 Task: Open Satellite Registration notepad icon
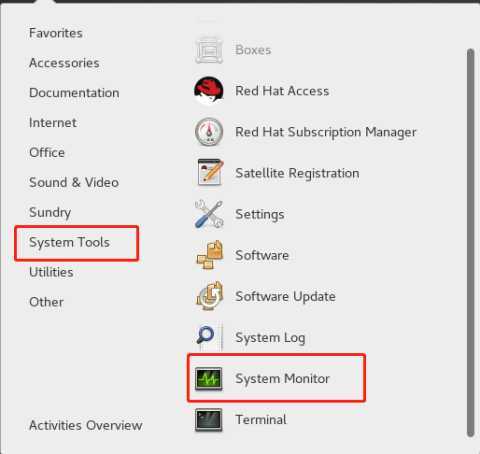[x=210, y=173]
